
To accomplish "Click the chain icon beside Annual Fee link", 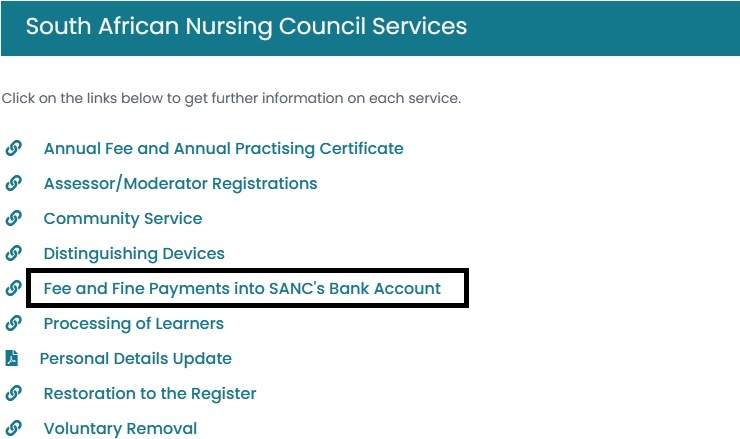I will pos(14,149).
